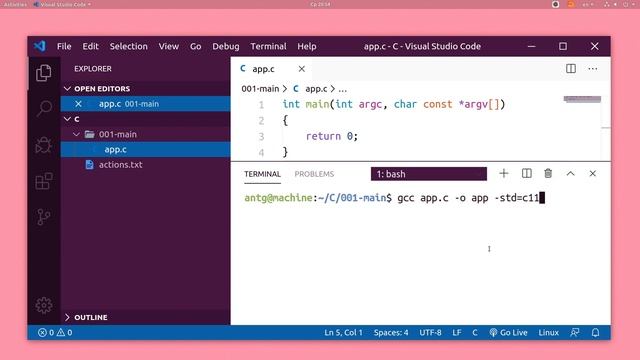This screenshot has height=360, width=640.
Task: Open the Go menu
Action: (196, 46)
